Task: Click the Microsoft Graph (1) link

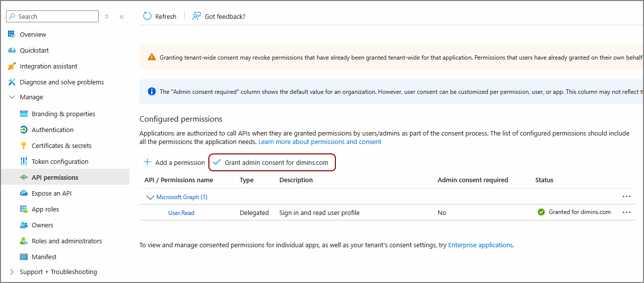Action: tap(182, 197)
